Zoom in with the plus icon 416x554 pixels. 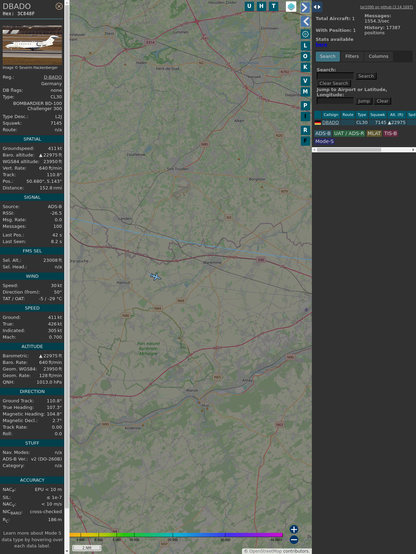pos(294,529)
